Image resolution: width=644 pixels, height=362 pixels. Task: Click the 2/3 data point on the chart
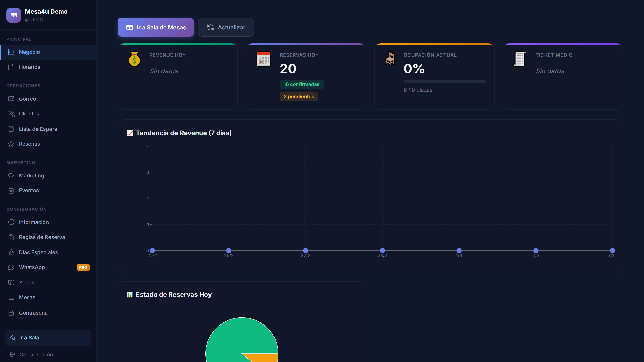536,250
